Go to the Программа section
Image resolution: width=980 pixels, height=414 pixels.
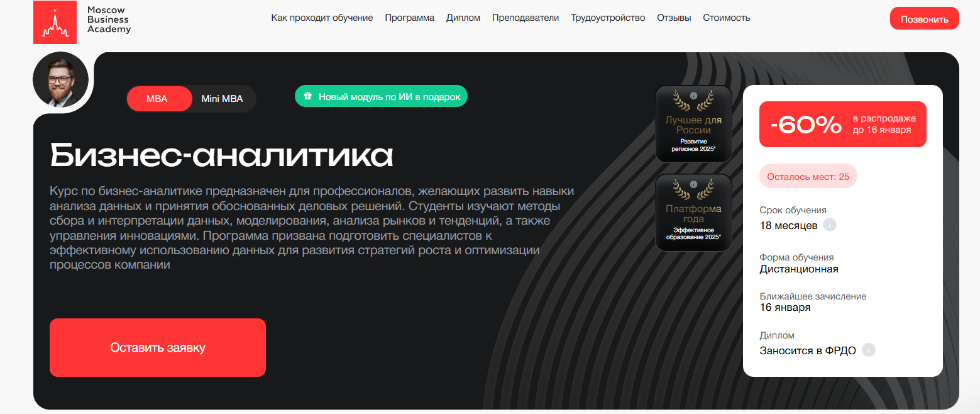(409, 18)
